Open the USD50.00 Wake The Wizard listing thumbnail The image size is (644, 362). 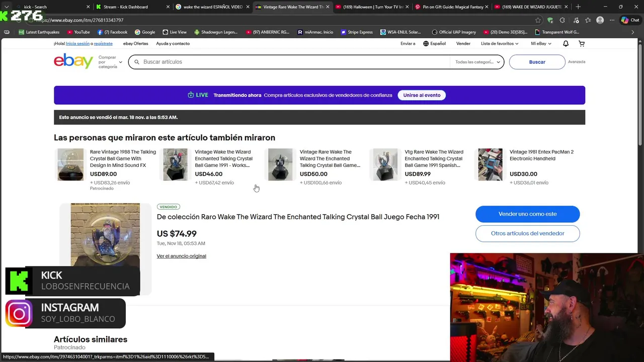[x=280, y=164]
